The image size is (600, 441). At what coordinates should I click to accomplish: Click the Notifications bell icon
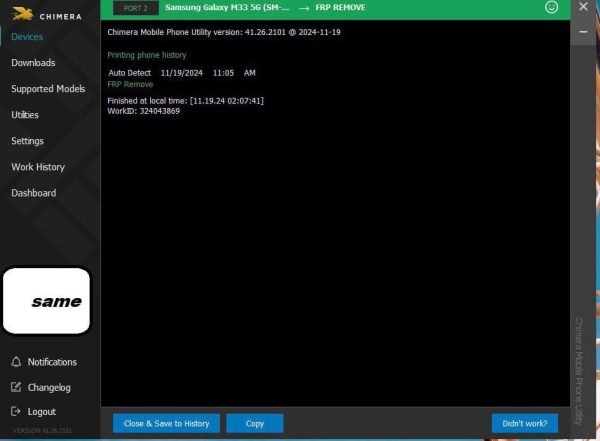click(16, 362)
